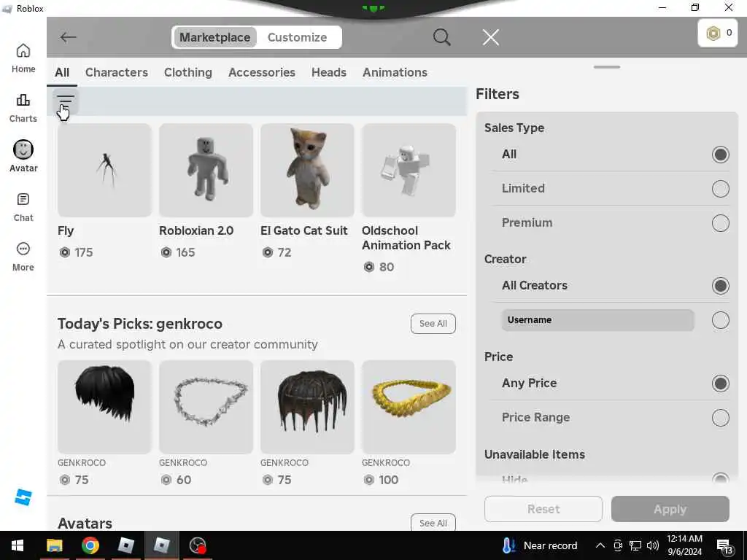Click the Oldschool Animation Pack title
The image size is (747, 560).
pos(406,238)
